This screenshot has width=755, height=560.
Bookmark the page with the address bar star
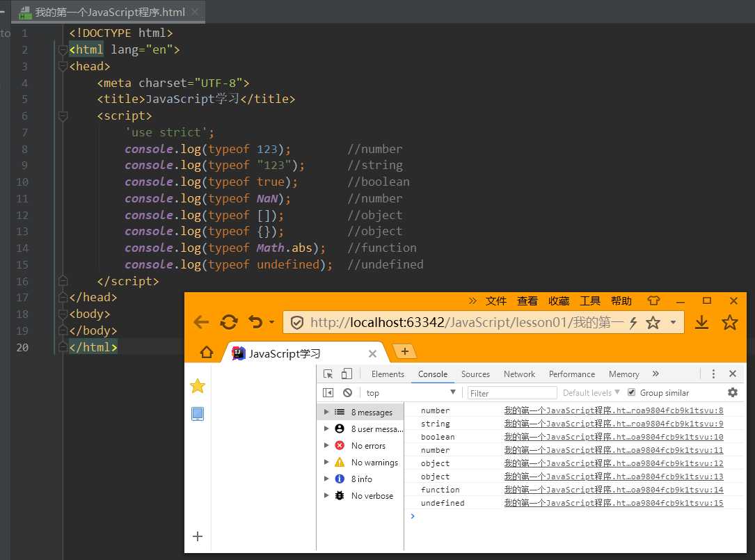coord(653,322)
